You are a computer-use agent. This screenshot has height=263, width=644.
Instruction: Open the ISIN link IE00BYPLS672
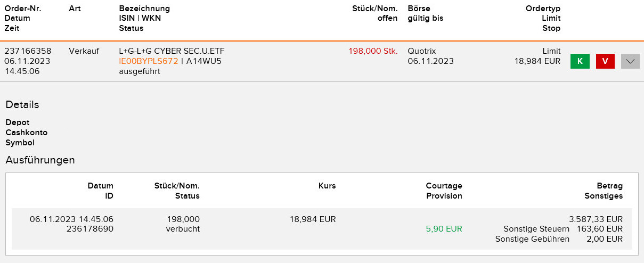[148, 61]
